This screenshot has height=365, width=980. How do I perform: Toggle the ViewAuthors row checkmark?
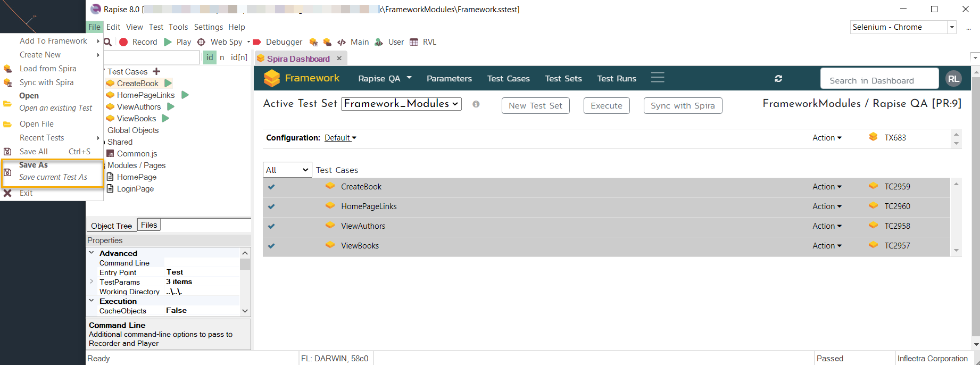271,226
